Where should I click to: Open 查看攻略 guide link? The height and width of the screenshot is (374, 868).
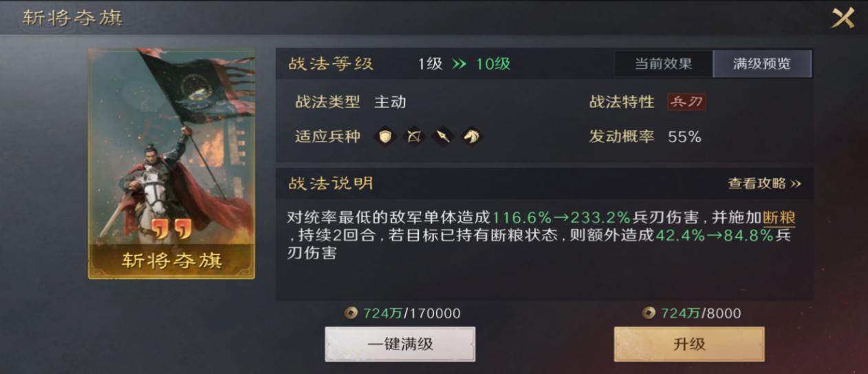(x=765, y=184)
